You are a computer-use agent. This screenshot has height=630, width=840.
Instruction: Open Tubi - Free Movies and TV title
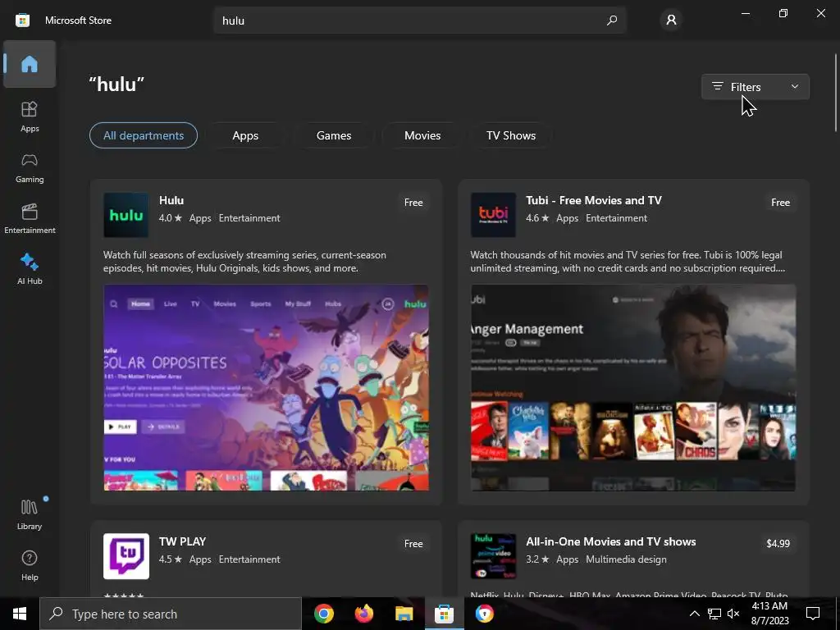coord(594,200)
